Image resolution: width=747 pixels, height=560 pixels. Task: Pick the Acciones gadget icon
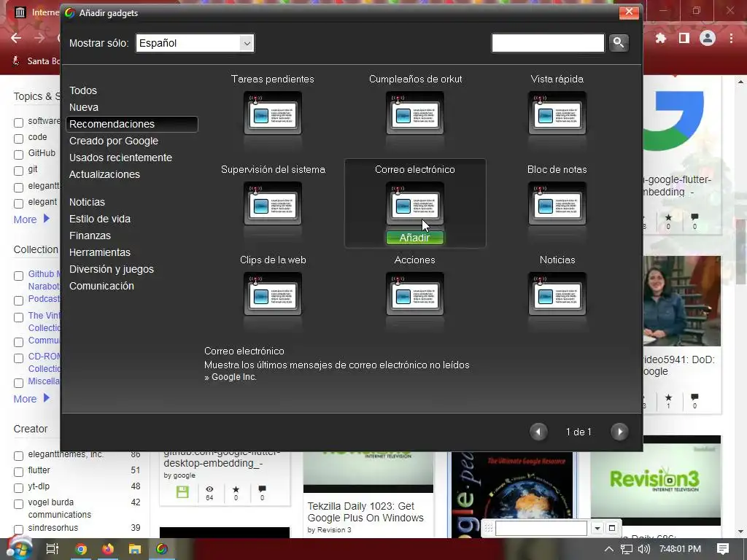click(414, 294)
